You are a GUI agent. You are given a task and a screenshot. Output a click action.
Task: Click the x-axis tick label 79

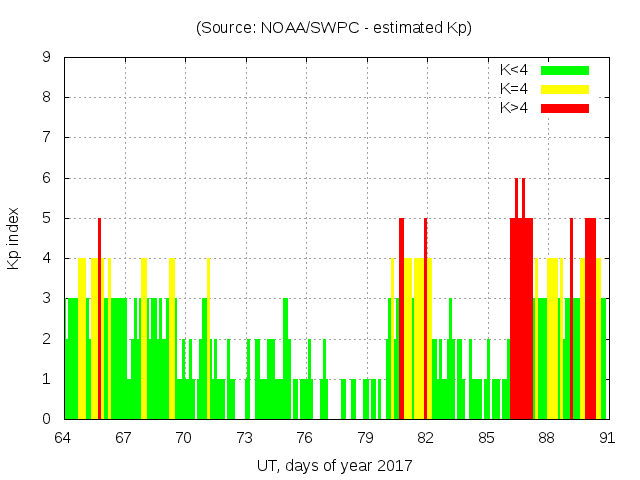365,438
